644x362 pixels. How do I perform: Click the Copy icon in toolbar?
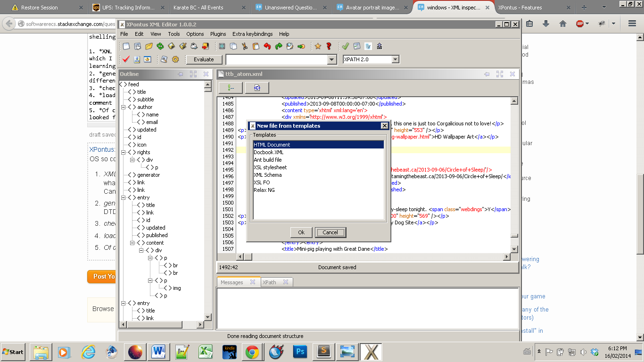tap(233, 46)
